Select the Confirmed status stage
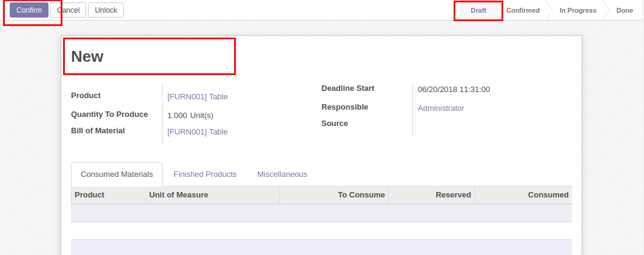This screenshot has height=255, width=644. click(x=523, y=10)
